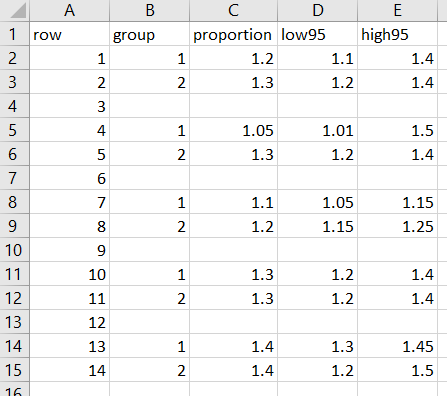Viewport: 447px width, 396px height.
Task: Select cell containing 1.01 in low95 column
Action: pyautogui.click(x=317, y=130)
